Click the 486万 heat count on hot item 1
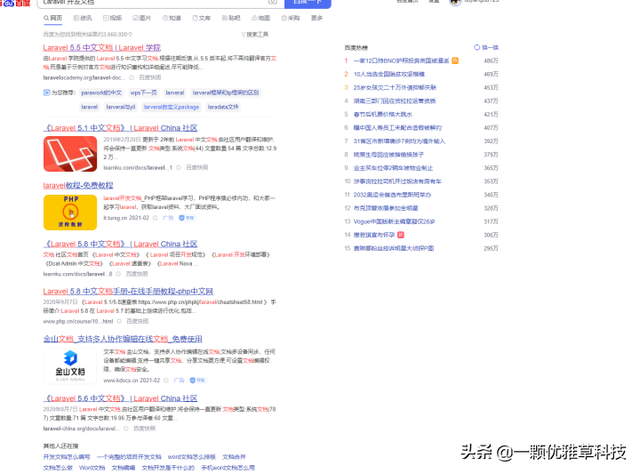This screenshot has width=640, height=474. 491,61
